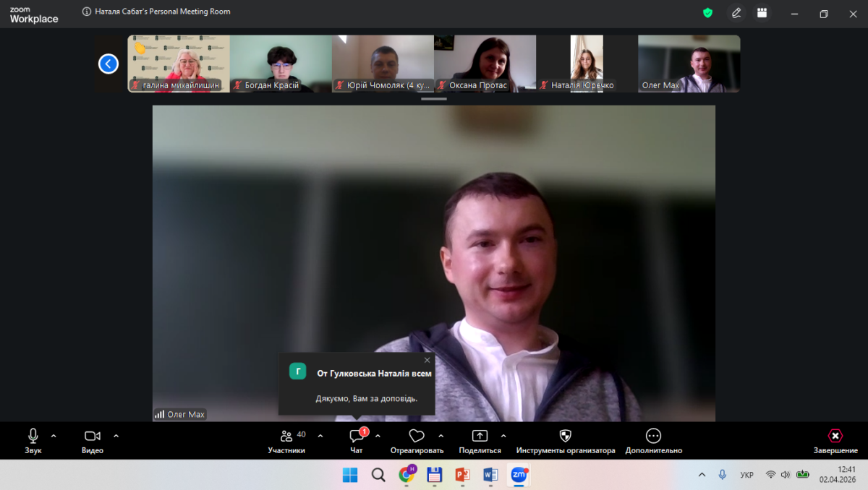Viewport: 868px width, 490px height.
Task: Expand video options arrow next to Видео
Action: [116, 436]
